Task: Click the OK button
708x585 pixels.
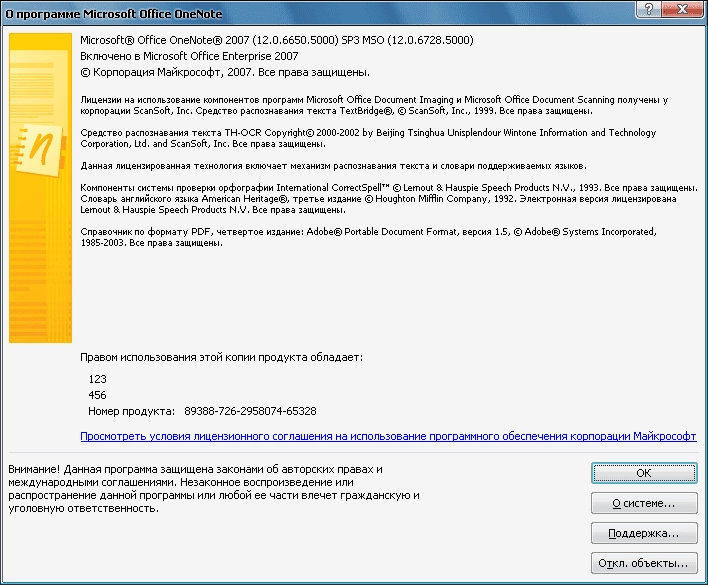Action: 644,473
